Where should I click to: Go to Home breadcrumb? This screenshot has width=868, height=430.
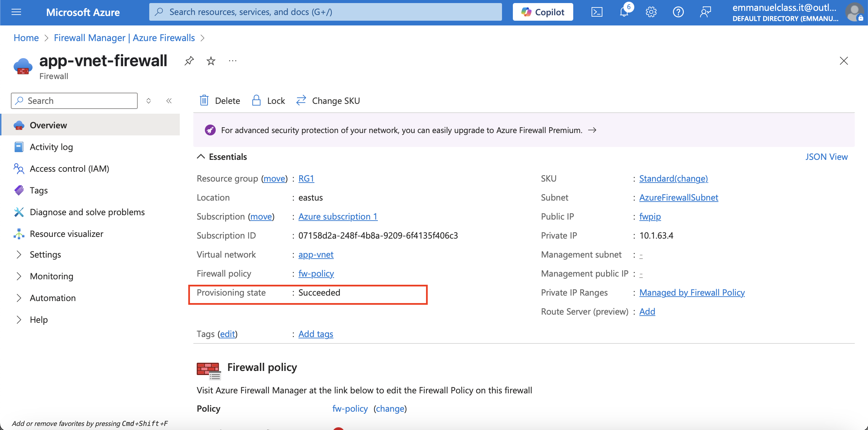click(26, 38)
